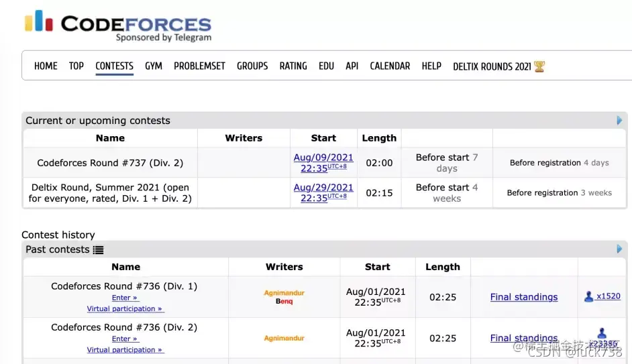The height and width of the screenshot is (364, 632).
Task: Expand arrow on Current or upcoming contests
Action: coord(619,121)
